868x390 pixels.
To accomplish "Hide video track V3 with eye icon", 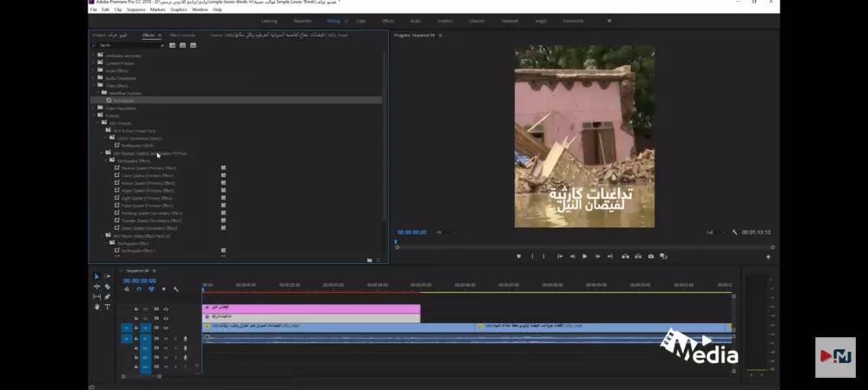I will tap(166, 309).
